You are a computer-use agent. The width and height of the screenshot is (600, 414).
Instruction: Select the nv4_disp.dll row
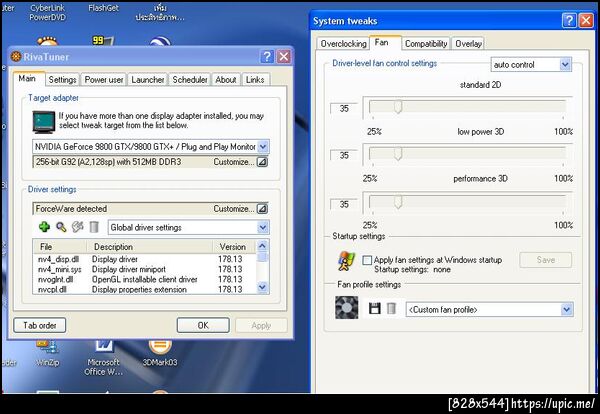click(x=145, y=259)
